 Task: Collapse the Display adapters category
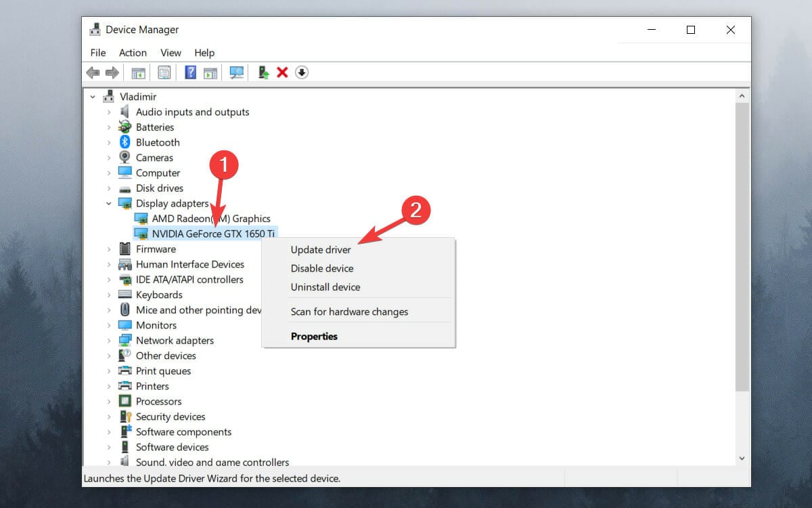[x=108, y=203]
